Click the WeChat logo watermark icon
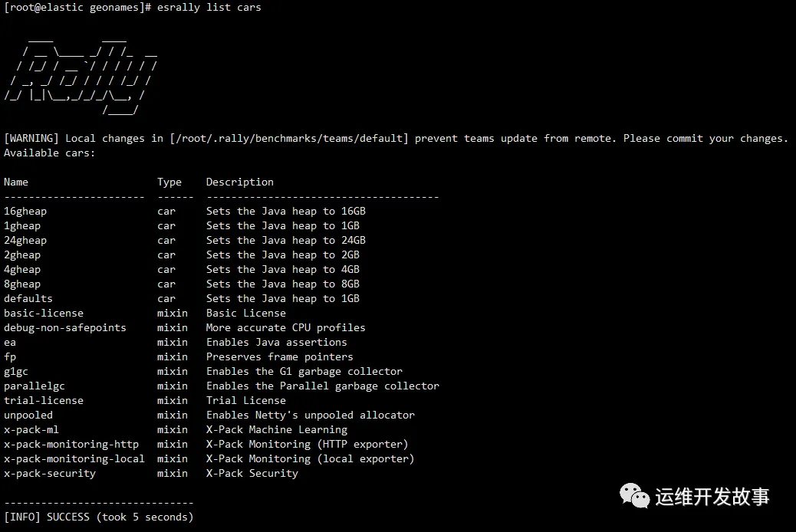This screenshot has width=796, height=532. click(634, 495)
